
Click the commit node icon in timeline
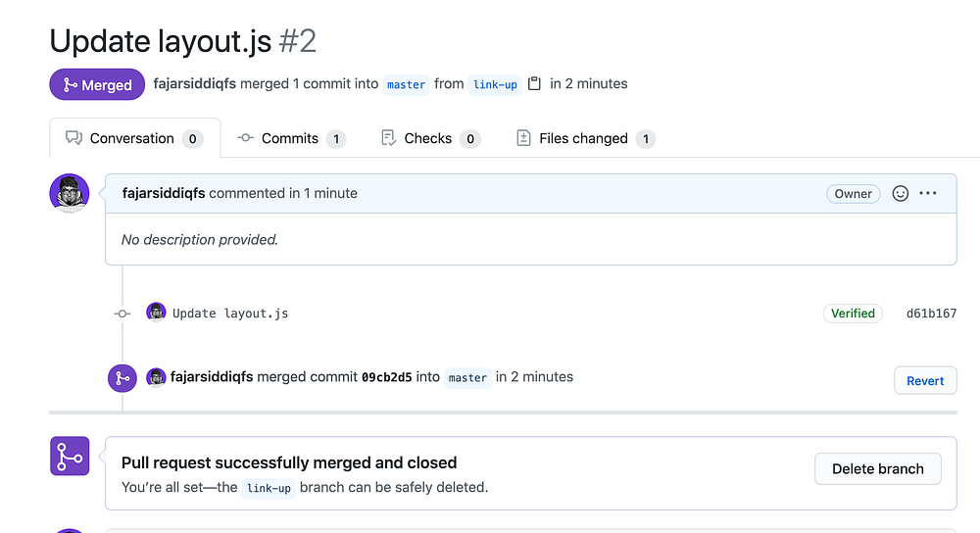[x=122, y=314]
